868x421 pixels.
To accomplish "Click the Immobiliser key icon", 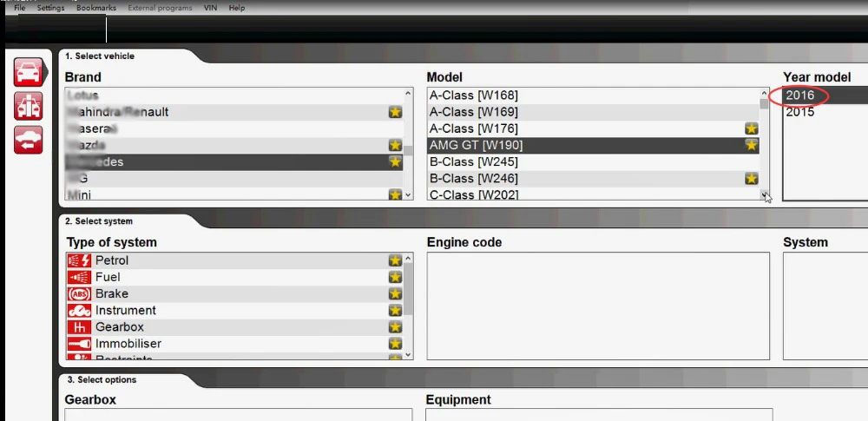I will tap(79, 344).
